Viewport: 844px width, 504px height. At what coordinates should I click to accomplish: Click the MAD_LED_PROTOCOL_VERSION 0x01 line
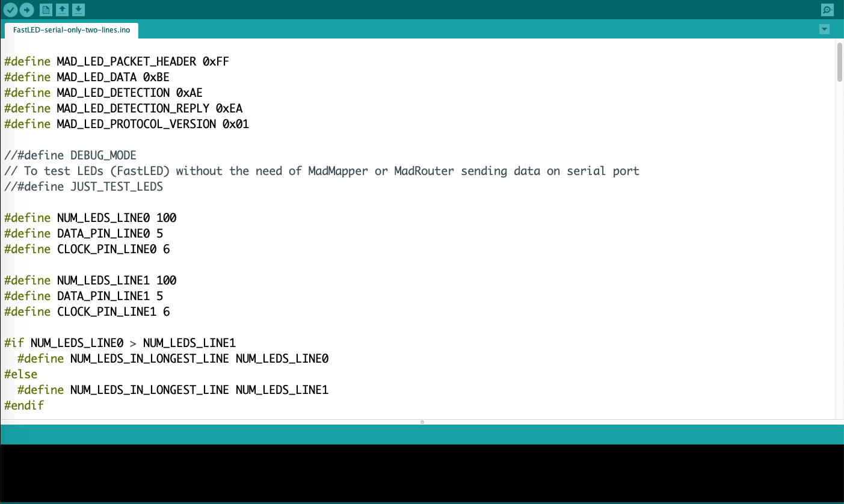pos(126,124)
